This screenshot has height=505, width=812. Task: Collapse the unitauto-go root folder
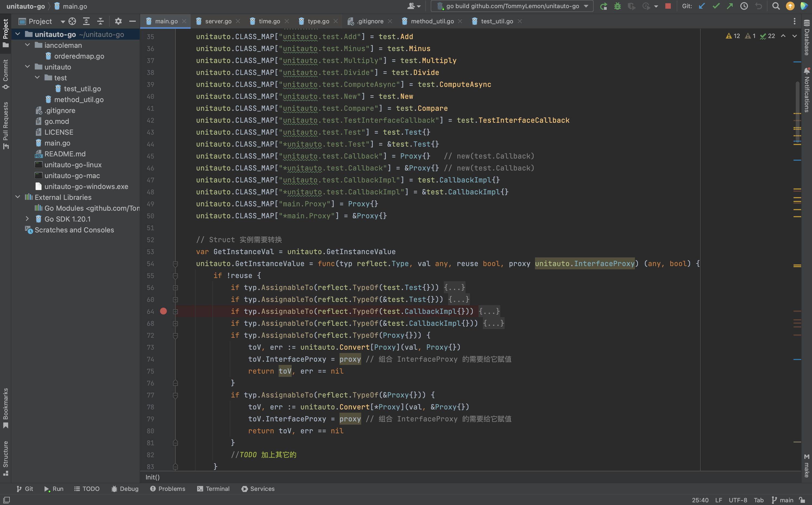pos(18,34)
